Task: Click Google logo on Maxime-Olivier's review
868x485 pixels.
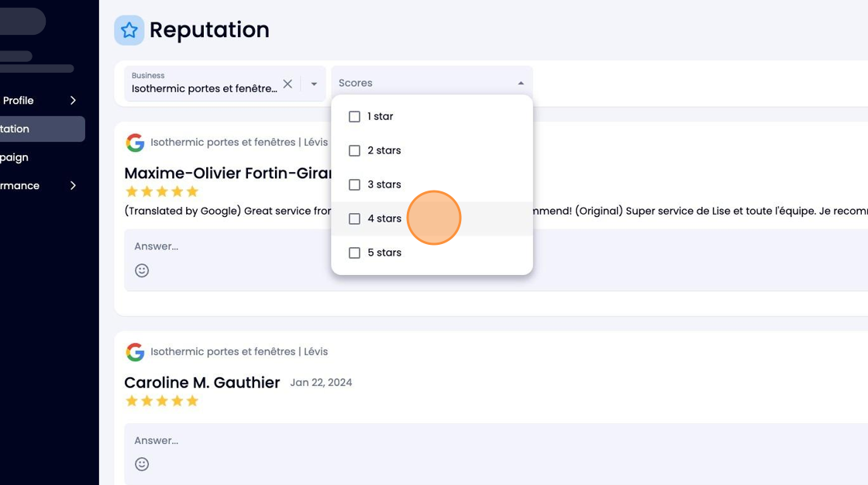Action: pyautogui.click(x=135, y=143)
